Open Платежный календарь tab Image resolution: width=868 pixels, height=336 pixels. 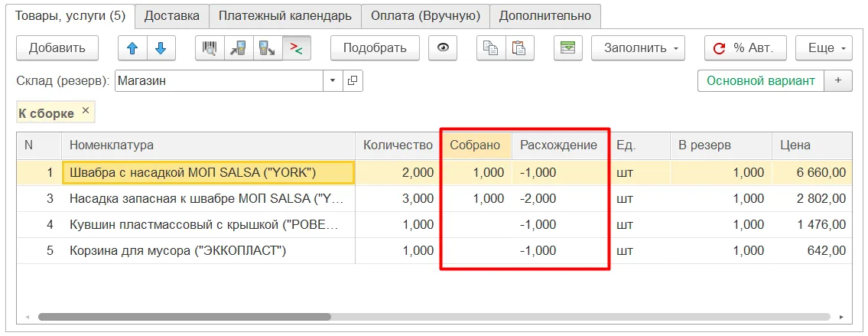(x=285, y=15)
